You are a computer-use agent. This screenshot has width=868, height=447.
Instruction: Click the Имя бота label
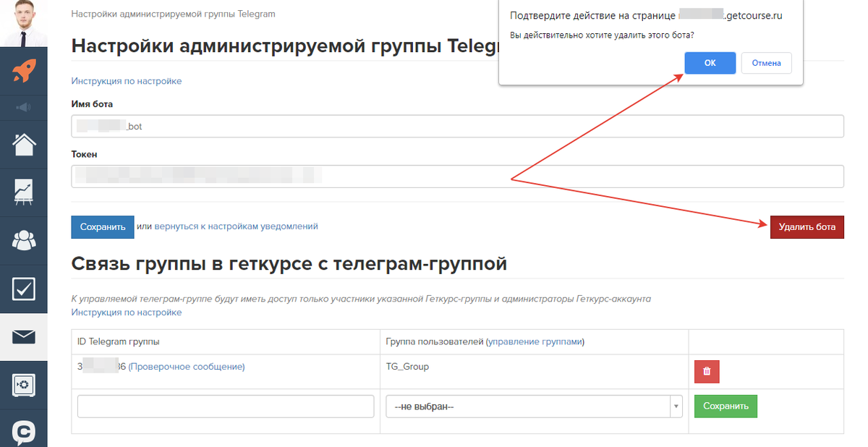tap(92, 104)
